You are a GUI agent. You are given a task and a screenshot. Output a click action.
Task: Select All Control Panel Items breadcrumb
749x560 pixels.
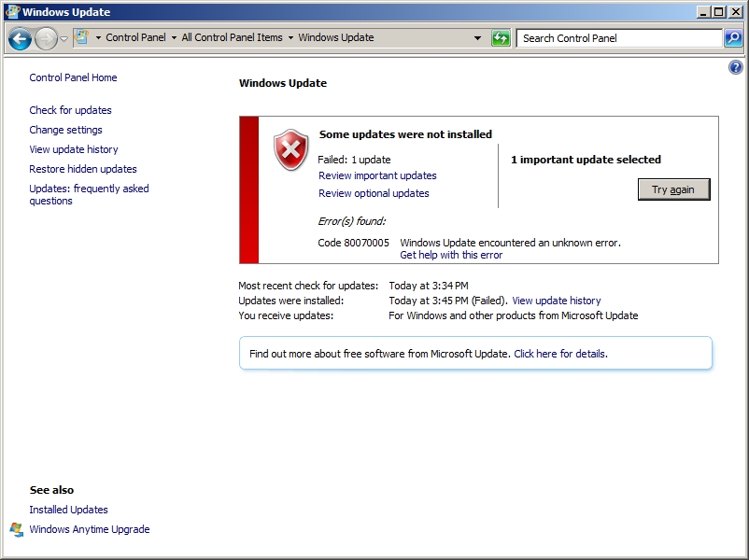(233, 37)
